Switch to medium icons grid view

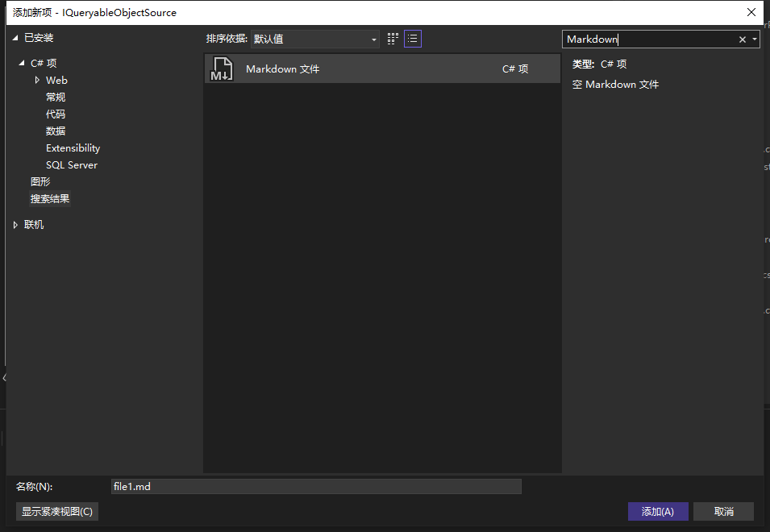coord(393,39)
